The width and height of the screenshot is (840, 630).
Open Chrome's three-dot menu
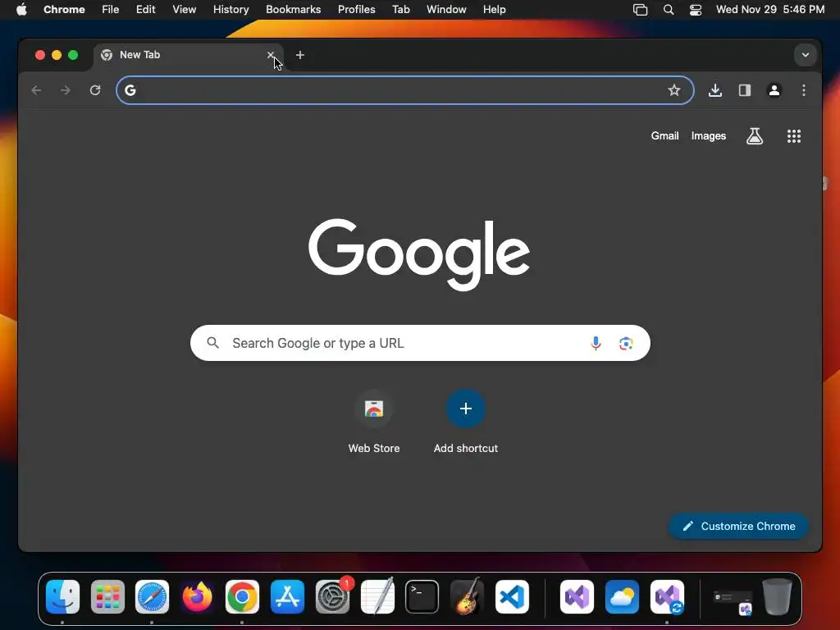coord(804,90)
